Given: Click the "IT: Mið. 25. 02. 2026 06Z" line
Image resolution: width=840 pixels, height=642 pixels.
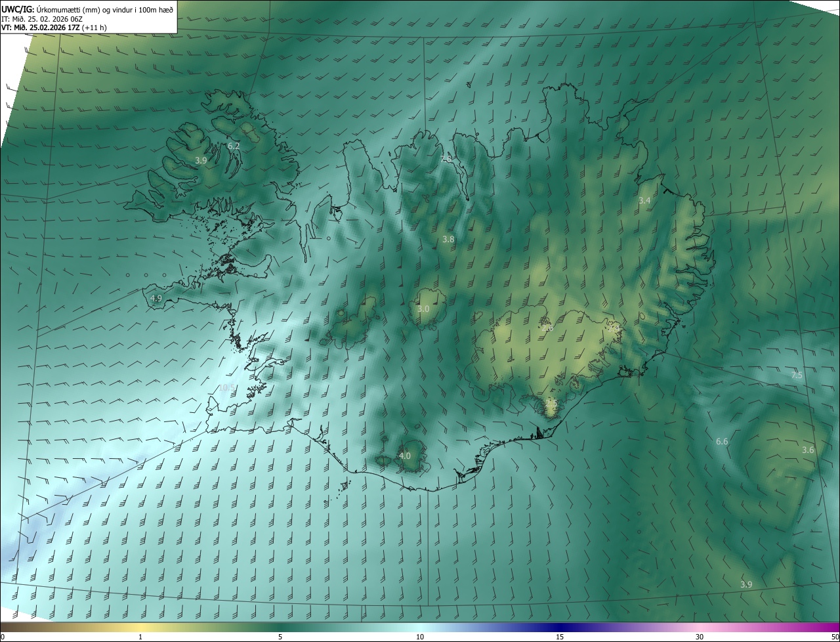Looking at the screenshot, I should 42,18.
